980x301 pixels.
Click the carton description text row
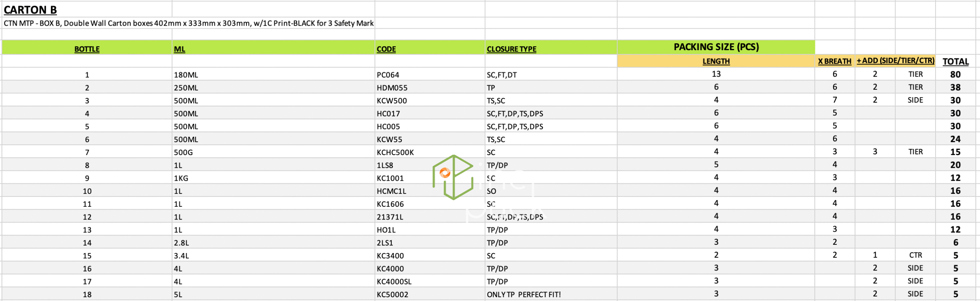coord(188,23)
